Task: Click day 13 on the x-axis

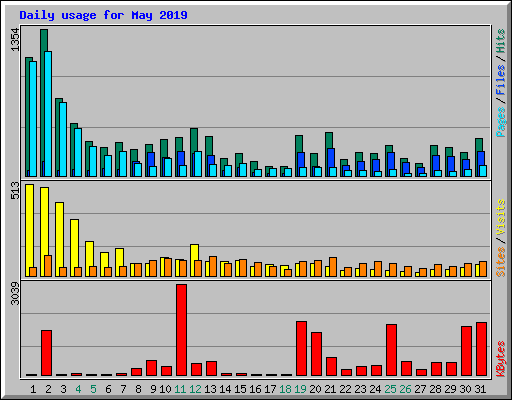Action: (x=210, y=389)
